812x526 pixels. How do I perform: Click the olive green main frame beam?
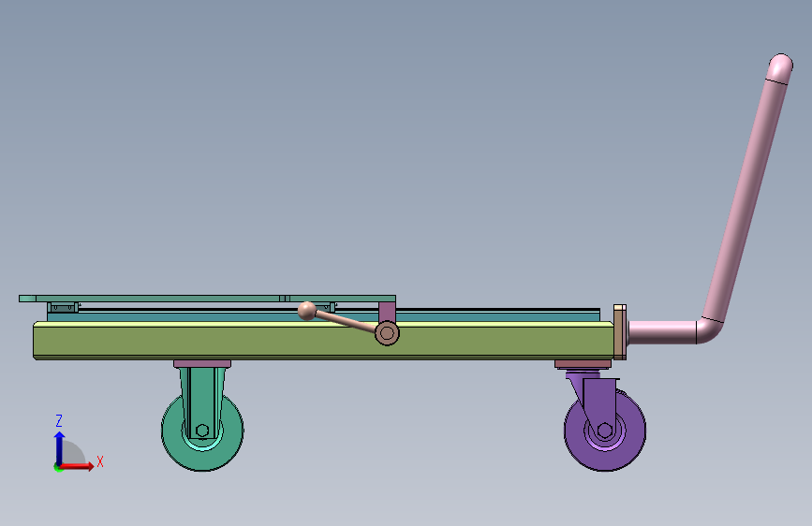pos(324,341)
